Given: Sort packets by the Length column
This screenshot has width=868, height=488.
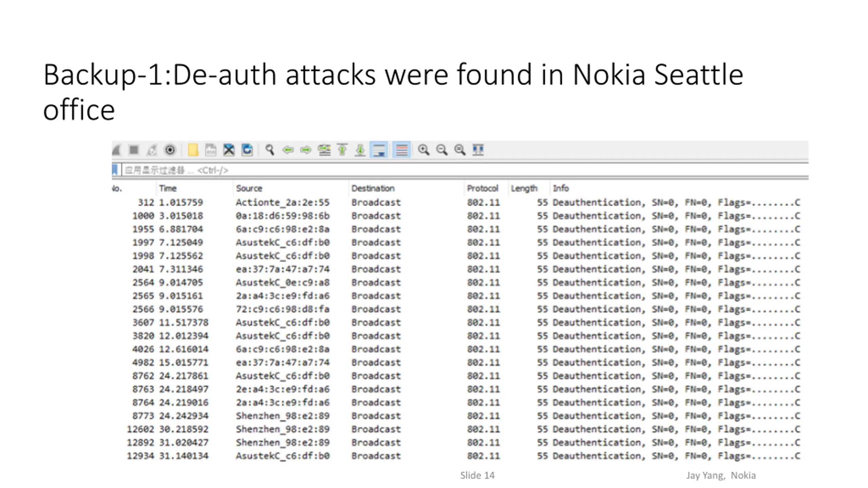Looking at the screenshot, I should (x=529, y=188).
